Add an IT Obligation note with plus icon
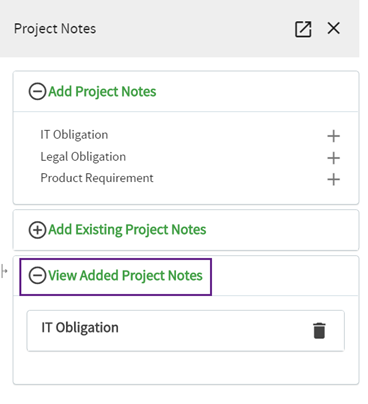The image size is (368, 404). pos(333,136)
